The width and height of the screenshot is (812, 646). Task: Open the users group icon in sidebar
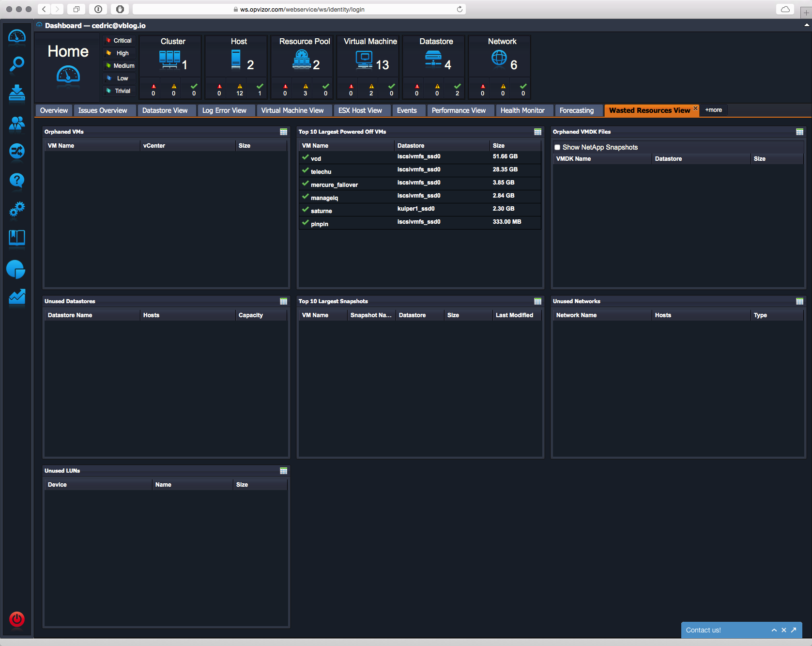tap(17, 124)
